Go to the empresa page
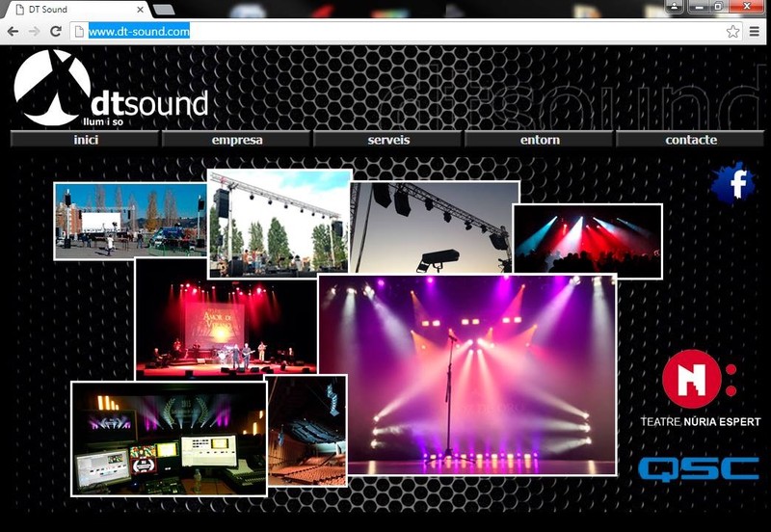Screen dimensions: 771x532 (x=237, y=140)
